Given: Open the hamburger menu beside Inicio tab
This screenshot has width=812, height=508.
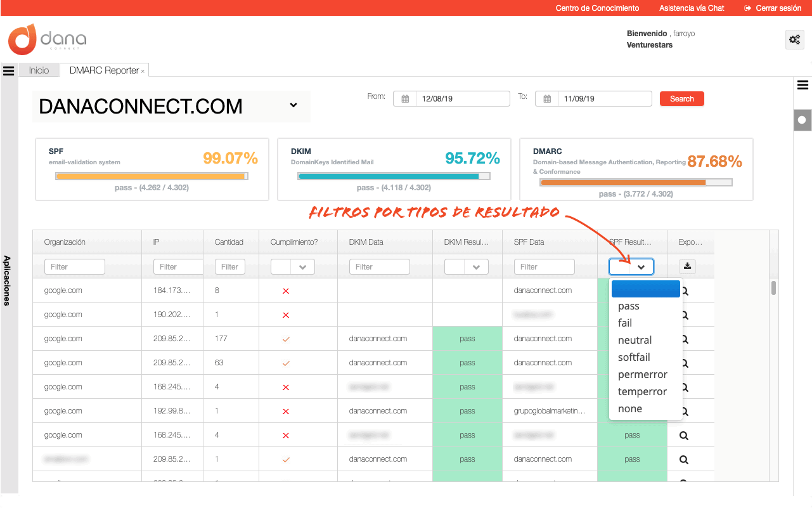Looking at the screenshot, I should (x=9, y=70).
